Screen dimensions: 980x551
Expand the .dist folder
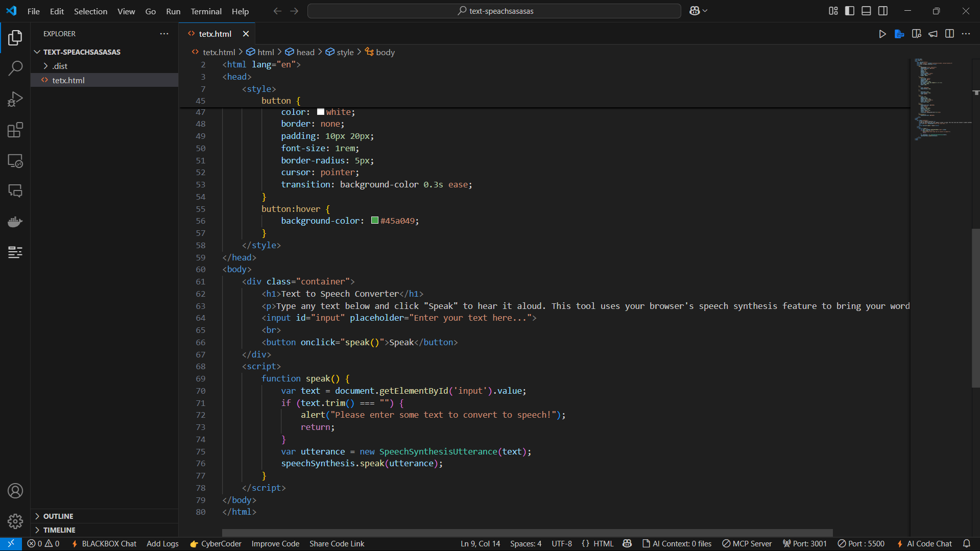(x=60, y=66)
